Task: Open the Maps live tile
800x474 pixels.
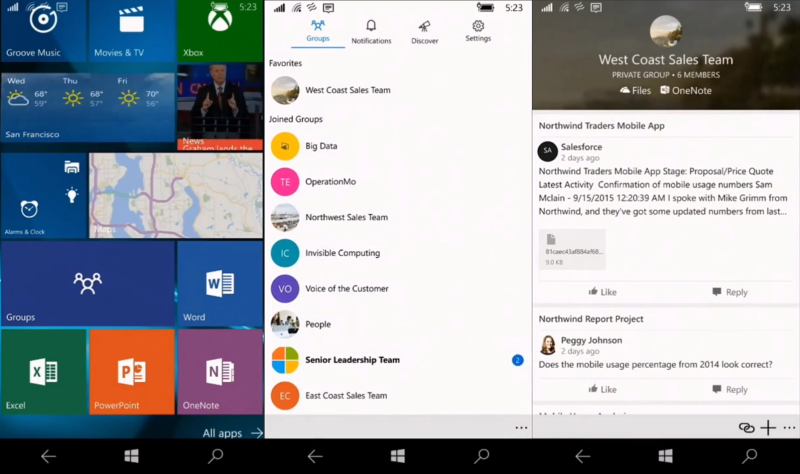Action: click(176, 195)
